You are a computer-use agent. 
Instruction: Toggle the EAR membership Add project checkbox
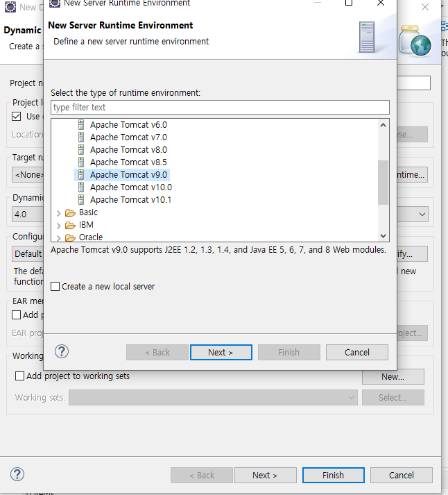[17, 314]
